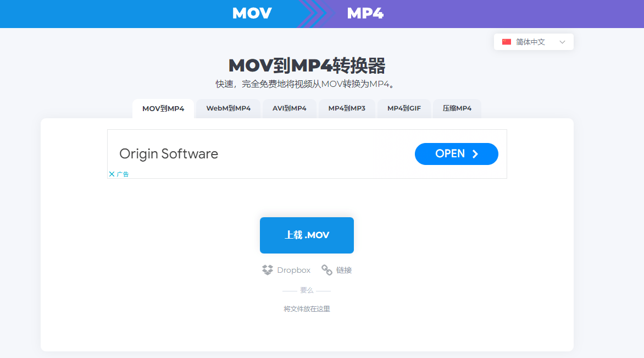Dismiss the ad via the X icon
The image size is (644, 358).
[112, 173]
